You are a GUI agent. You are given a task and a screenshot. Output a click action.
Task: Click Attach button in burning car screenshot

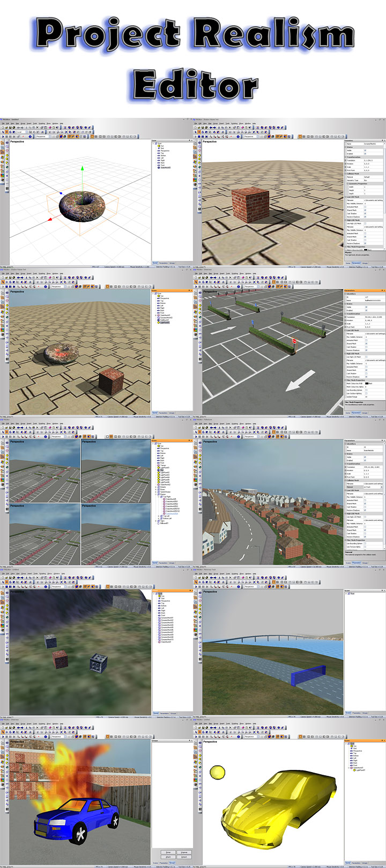click(168, 857)
